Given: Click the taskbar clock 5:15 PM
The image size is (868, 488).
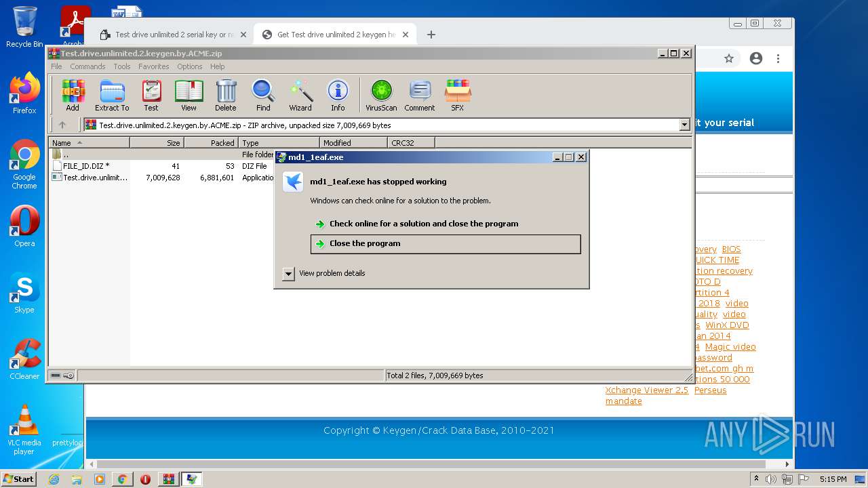Looking at the screenshot, I should 833,479.
